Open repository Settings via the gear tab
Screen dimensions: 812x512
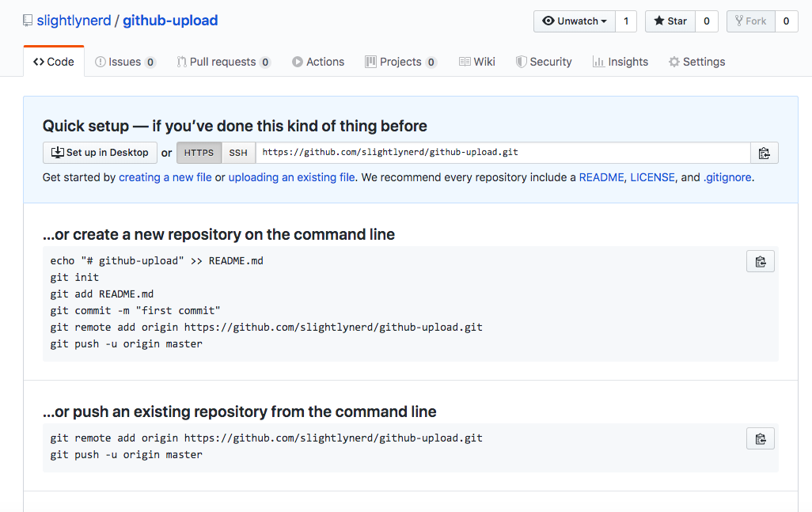(696, 62)
